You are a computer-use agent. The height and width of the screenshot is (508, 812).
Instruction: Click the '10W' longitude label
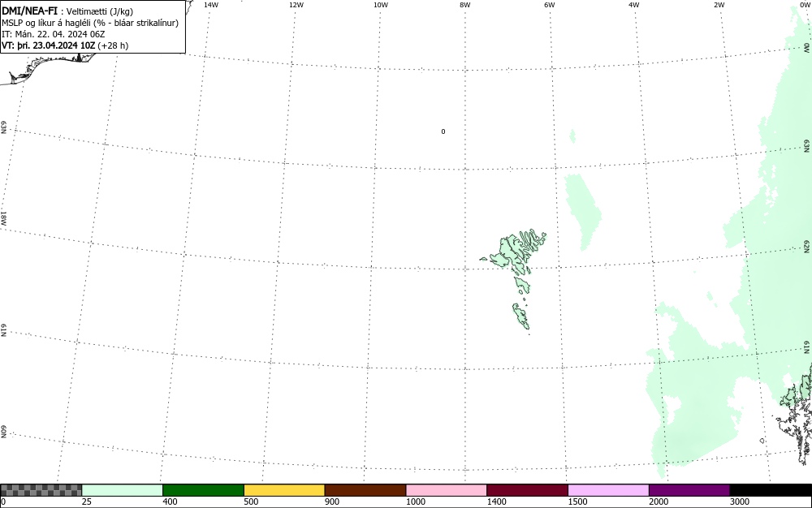coord(381,5)
